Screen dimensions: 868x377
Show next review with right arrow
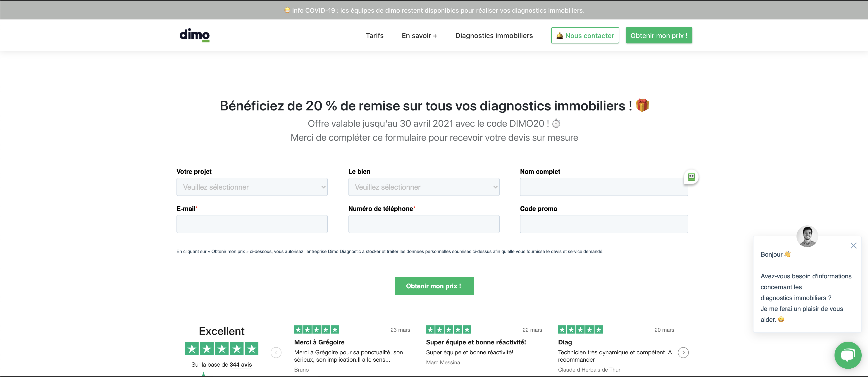tap(683, 352)
